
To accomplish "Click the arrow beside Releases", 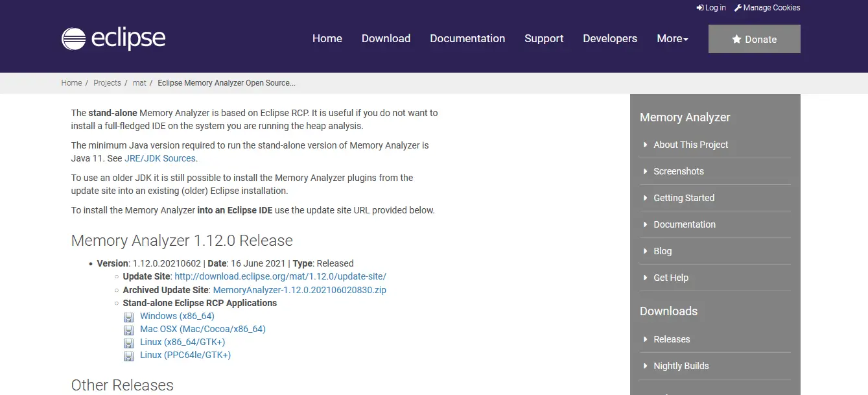I will [646, 339].
